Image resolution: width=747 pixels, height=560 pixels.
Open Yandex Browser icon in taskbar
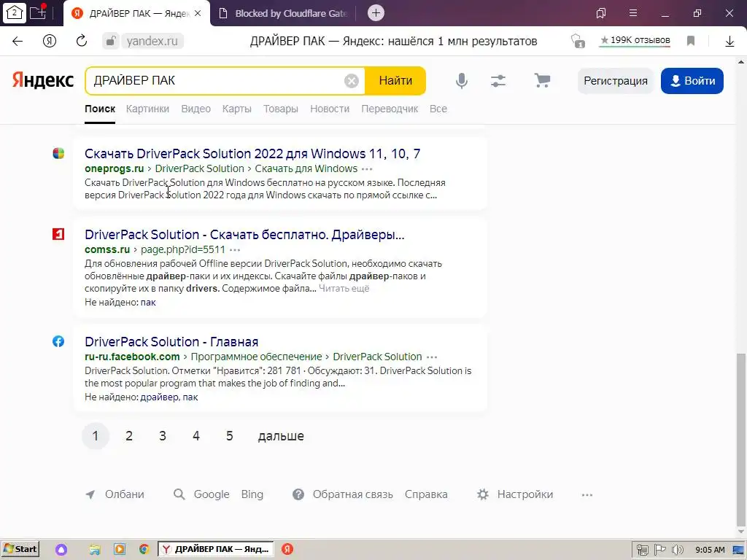click(x=287, y=549)
